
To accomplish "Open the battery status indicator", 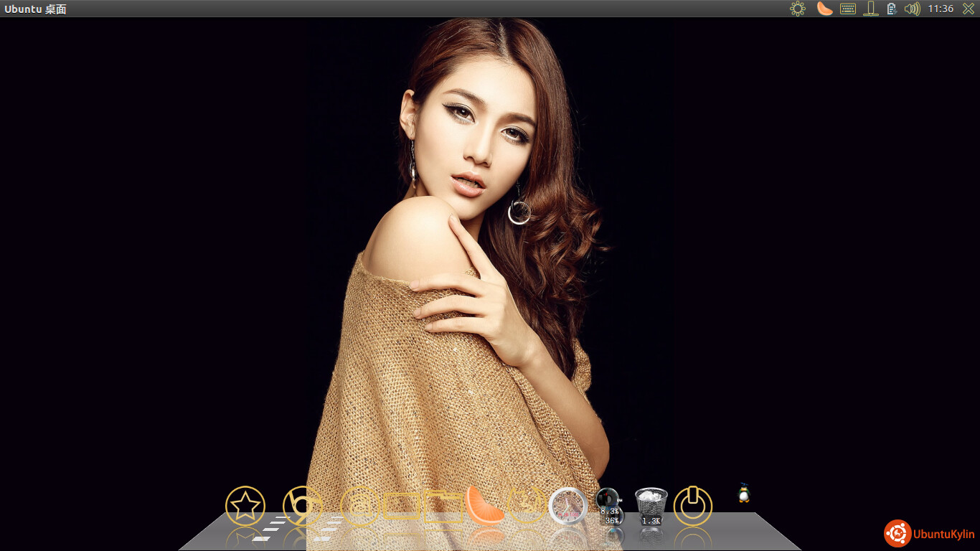I will tap(892, 9).
